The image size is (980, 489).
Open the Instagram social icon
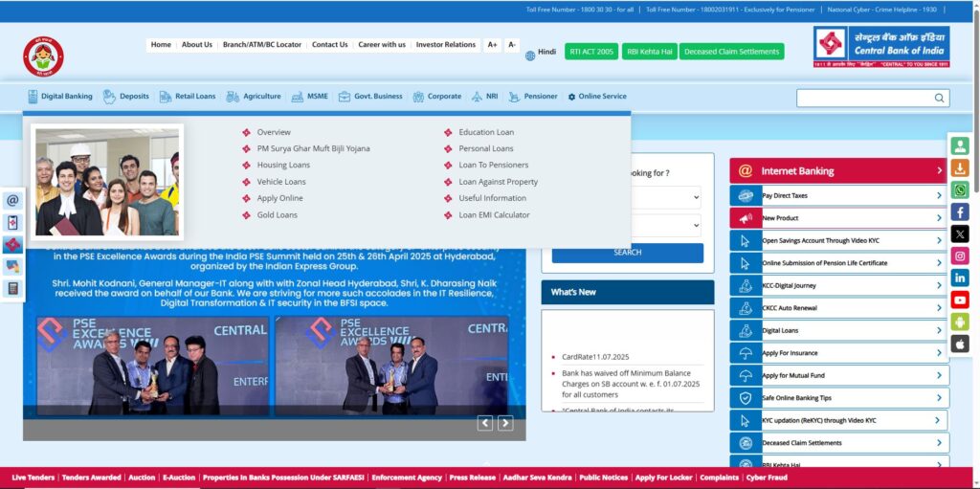960,256
